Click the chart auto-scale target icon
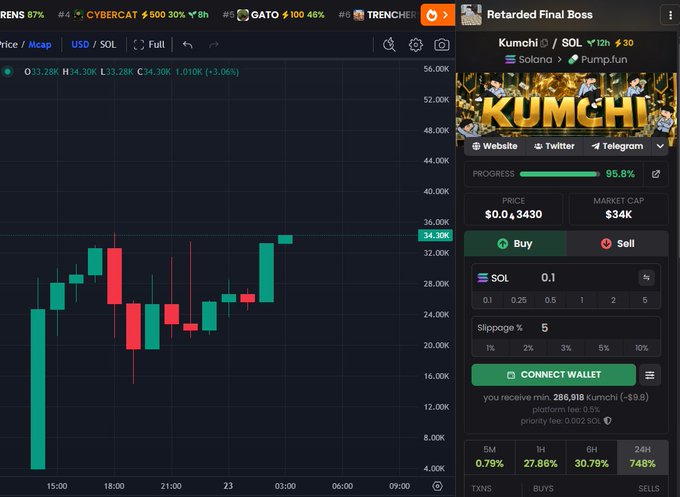The width and height of the screenshot is (680, 497). [x=437, y=486]
